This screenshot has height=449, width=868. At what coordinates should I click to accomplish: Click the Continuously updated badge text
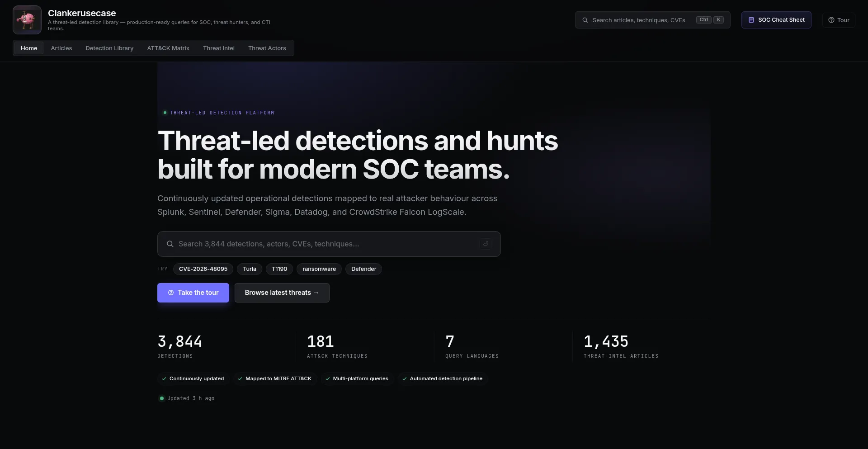pos(197,379)
